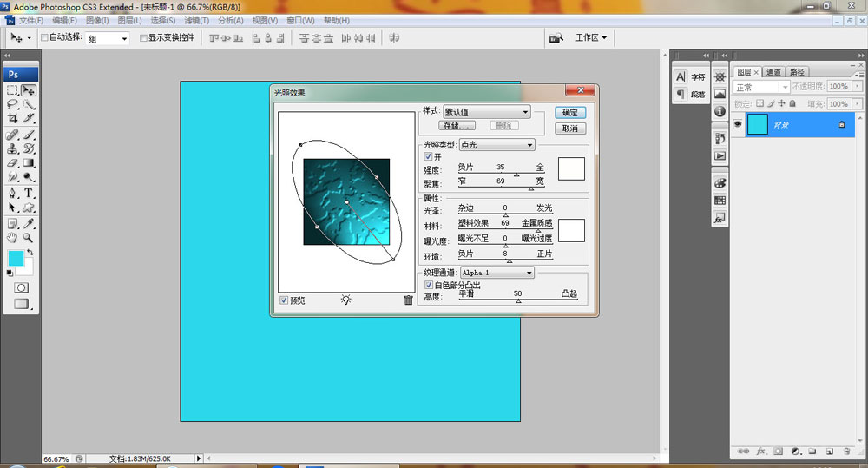
Task: Select the Zoom tool
Action: pyautogui.click(x=29, y=238)
